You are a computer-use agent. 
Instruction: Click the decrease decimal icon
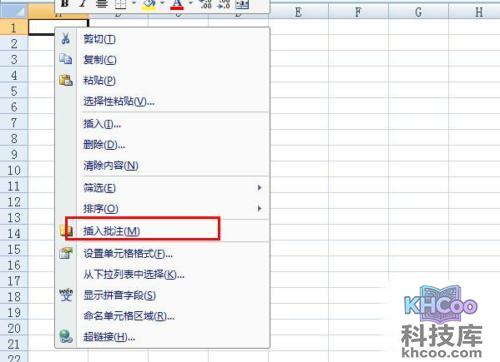coord(224,4)
